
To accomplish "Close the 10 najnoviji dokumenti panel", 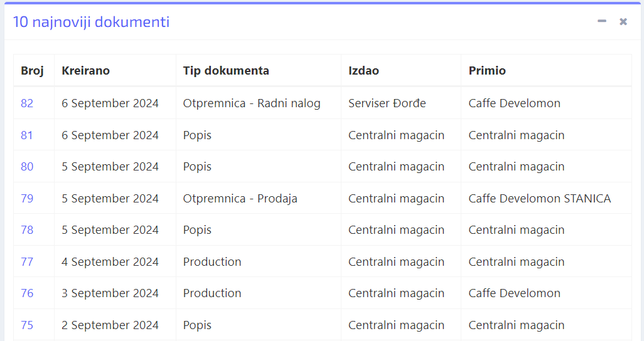I will pyautogui.click(x=623, y=21).
